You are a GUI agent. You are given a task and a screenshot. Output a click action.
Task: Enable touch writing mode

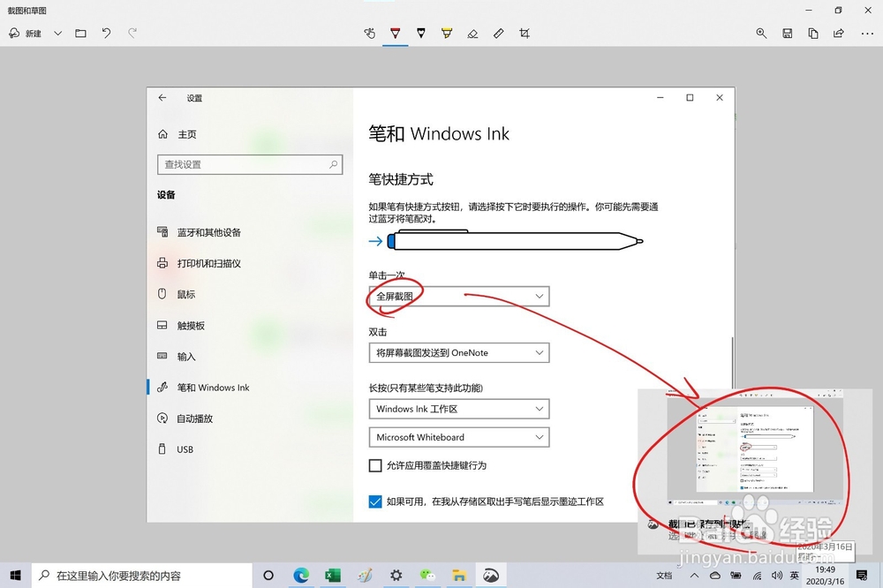[369, 33]
